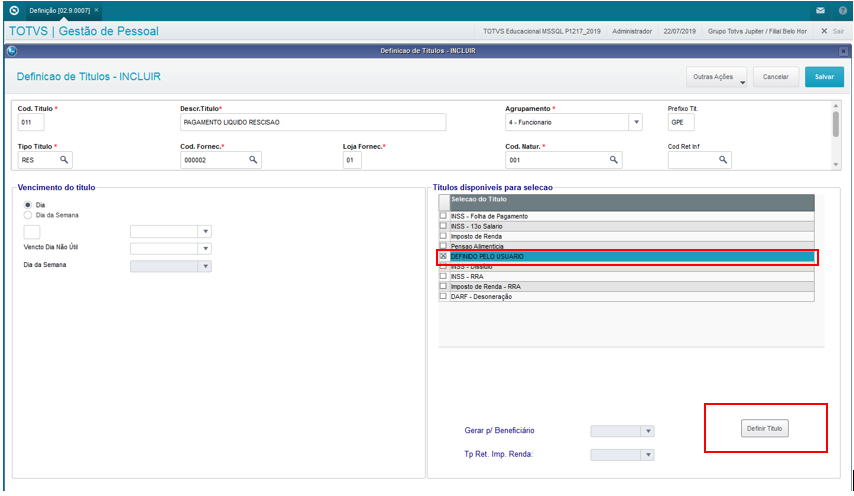This screenshot has width=854, height=496.
Task: Focus the Cod. Titulo field
Action: point(31,122)
